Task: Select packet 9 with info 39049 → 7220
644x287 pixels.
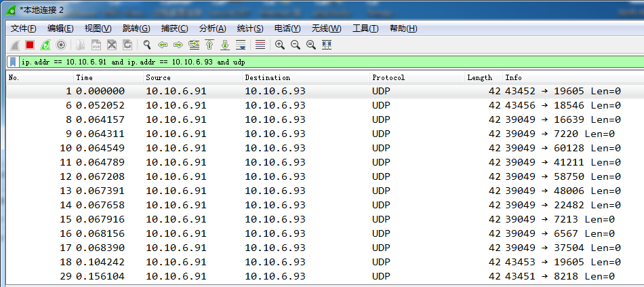Action: click(325, 134)
